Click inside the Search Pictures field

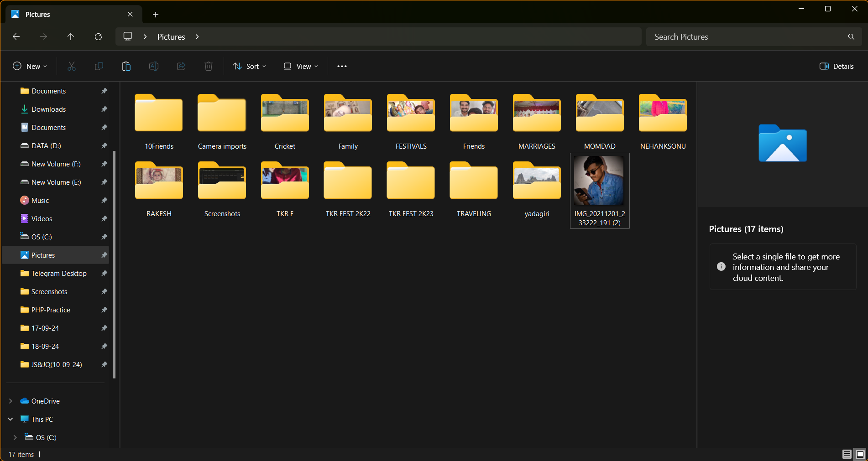748,36
